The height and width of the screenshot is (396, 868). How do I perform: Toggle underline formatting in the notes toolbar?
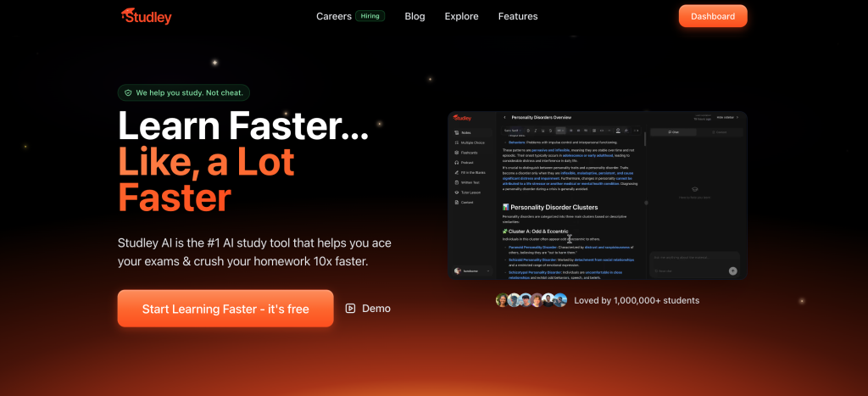coord(543,131)
